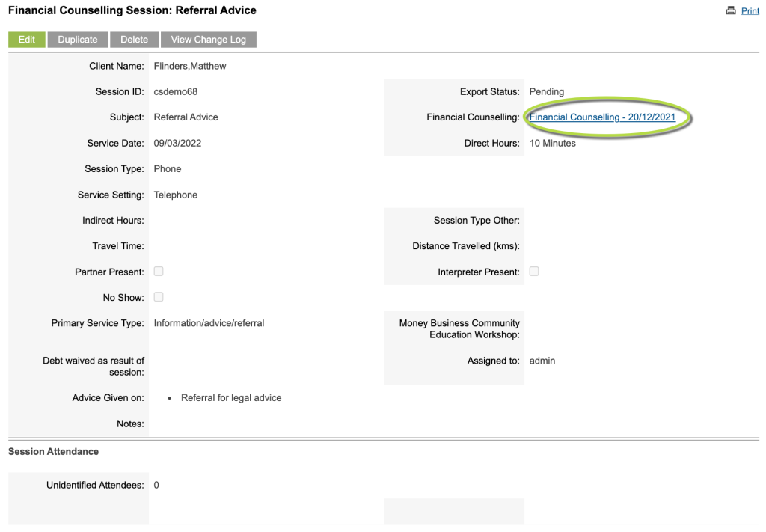Click the Debt waived as result label

(x=94, y=367)
